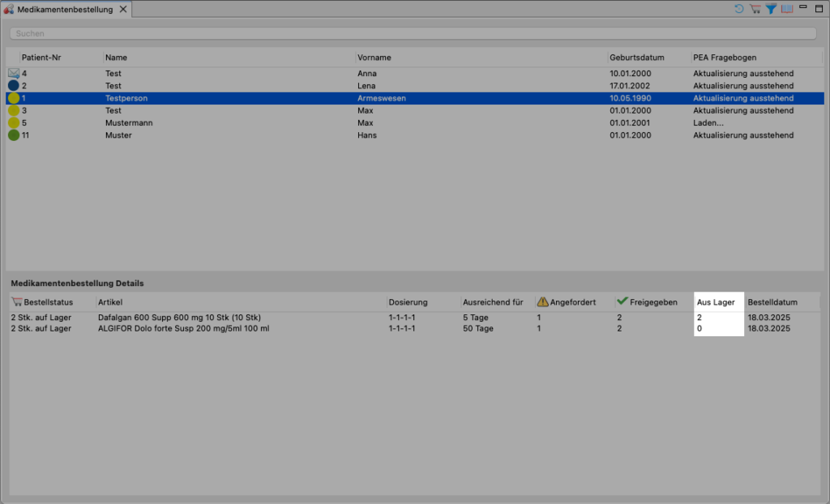Sort by PEA Fragebogen column header
Screen dimensions: 830x504
(725, 58)
